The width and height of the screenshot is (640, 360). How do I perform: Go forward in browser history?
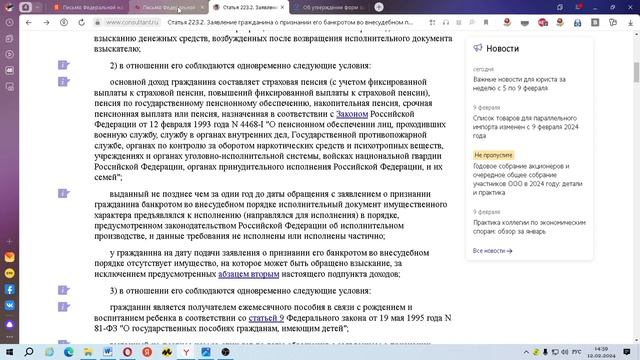[46, 22]
